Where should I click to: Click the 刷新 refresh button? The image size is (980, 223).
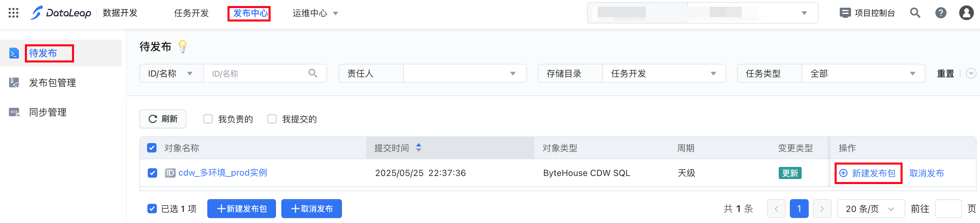coord(163,119)
